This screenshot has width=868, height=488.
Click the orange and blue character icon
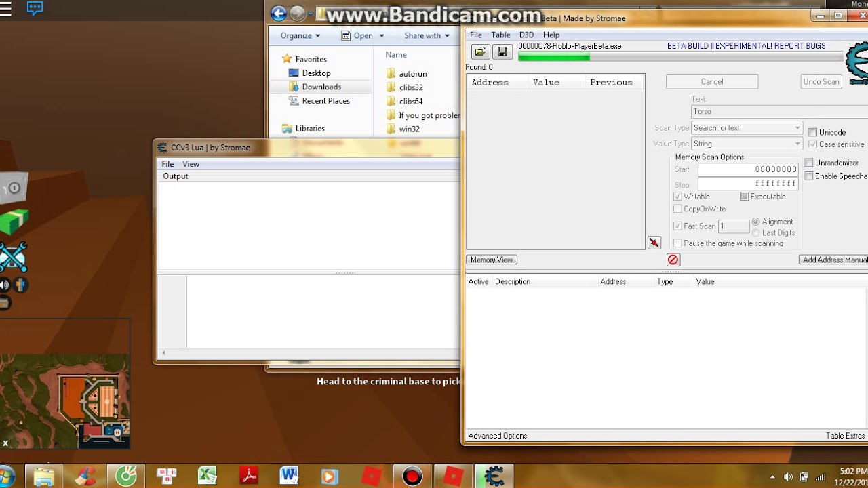click(x=20, y=285)
